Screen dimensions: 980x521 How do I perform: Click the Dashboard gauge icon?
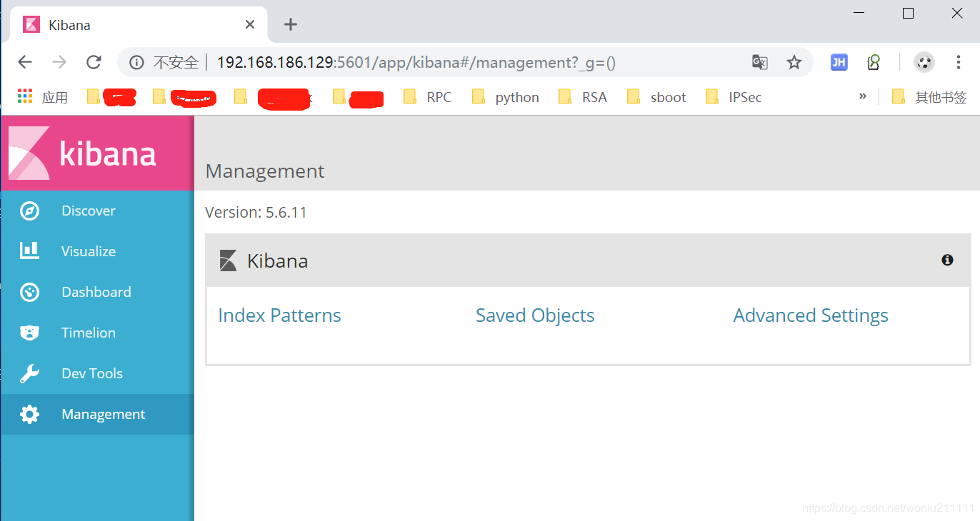tap(29, 292)
